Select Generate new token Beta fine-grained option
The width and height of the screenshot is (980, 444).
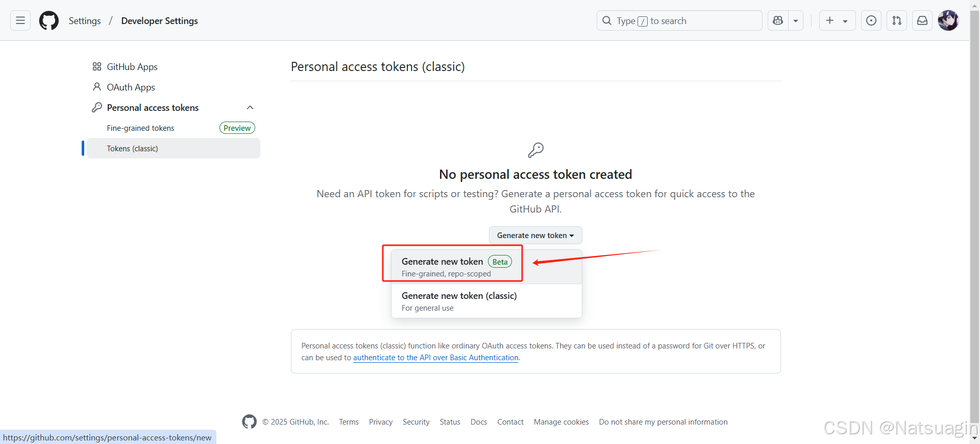[x=486, y=267]
